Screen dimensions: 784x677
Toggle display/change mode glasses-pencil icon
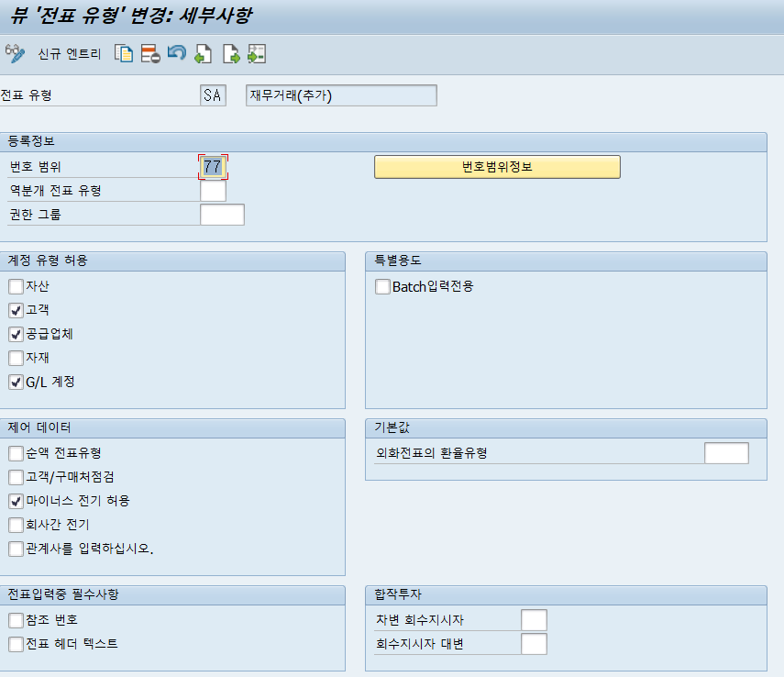(15, 53)
